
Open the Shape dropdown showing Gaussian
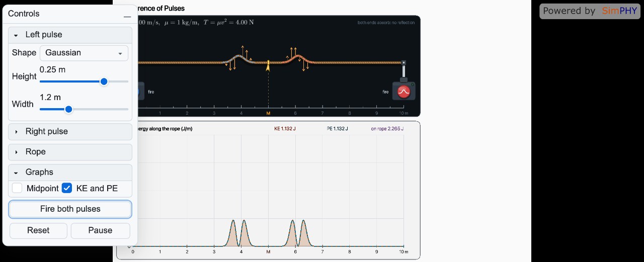click(x=84, y=53)
